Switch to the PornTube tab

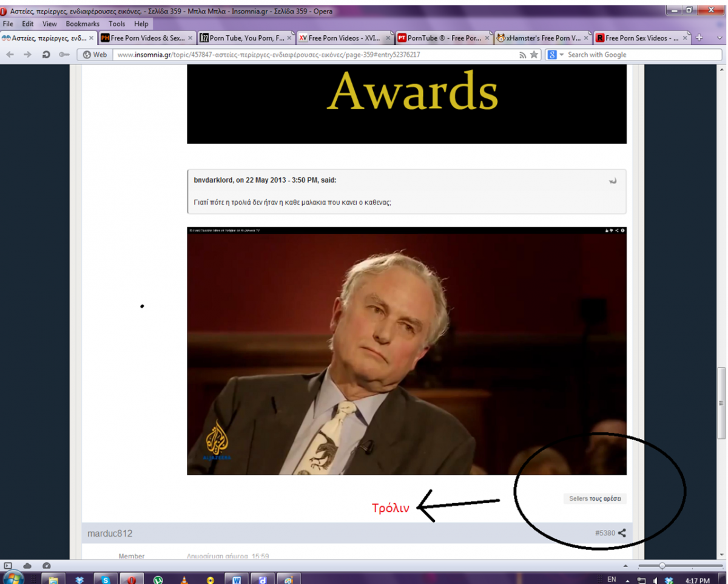click(x=444, y=38)
